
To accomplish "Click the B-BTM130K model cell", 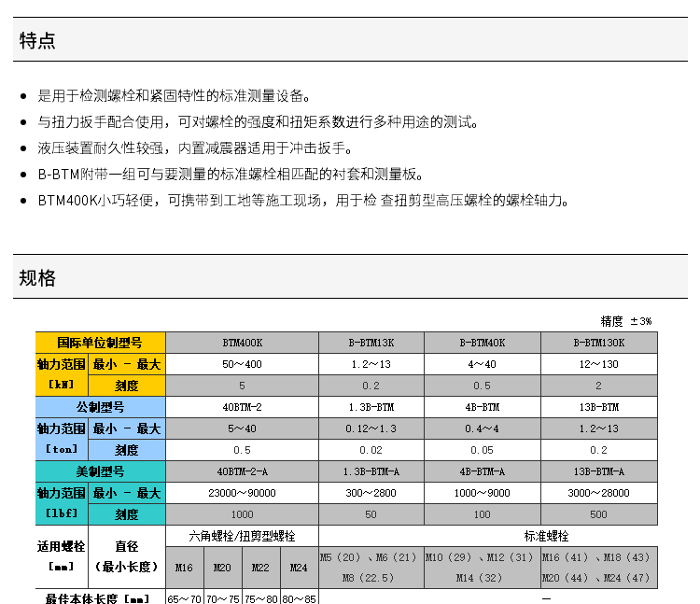I will pos(599,343).
